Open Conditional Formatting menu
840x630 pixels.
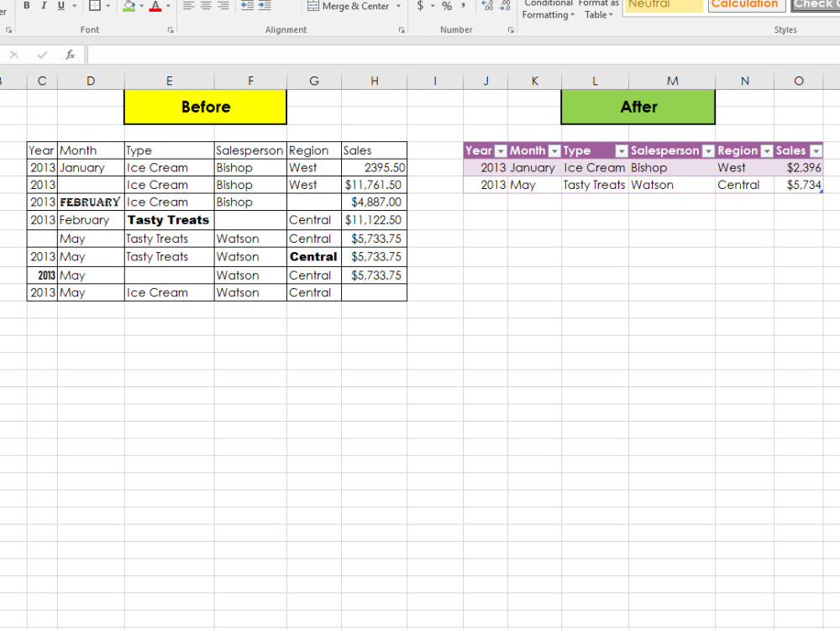point(548,9)
